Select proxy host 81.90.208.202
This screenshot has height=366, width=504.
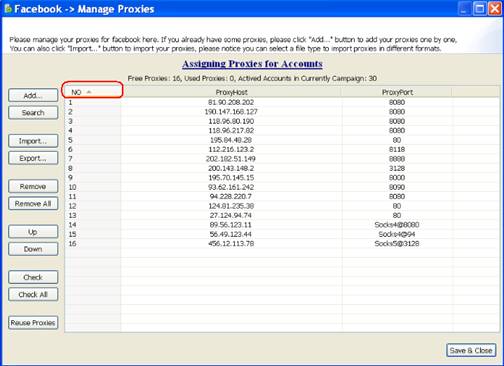[231, 102]
